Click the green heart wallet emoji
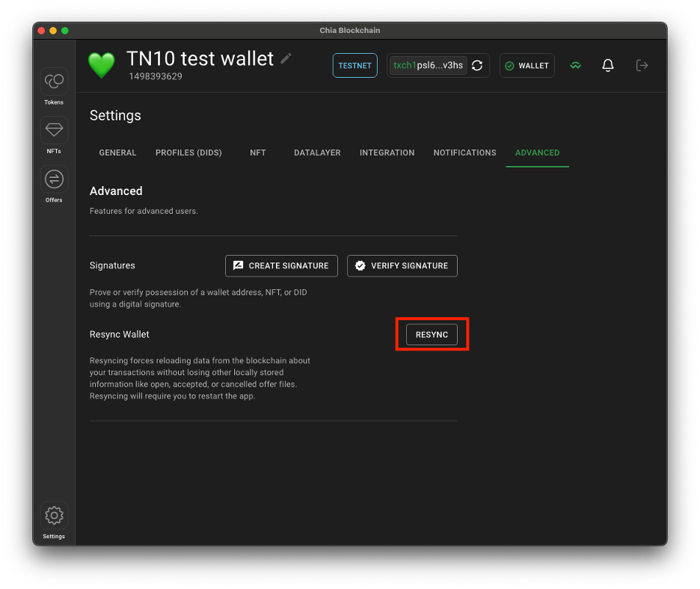Screen dimensions: 700x589 [x=102, y=65]
